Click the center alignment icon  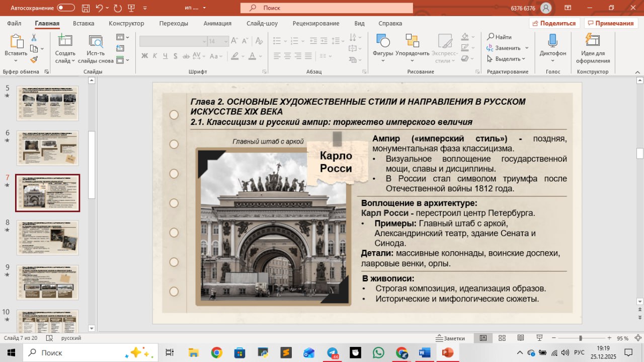287,56
